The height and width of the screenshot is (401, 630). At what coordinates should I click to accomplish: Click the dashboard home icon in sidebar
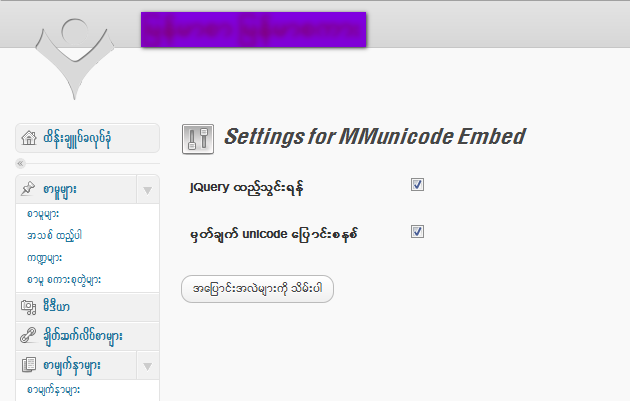29,138
